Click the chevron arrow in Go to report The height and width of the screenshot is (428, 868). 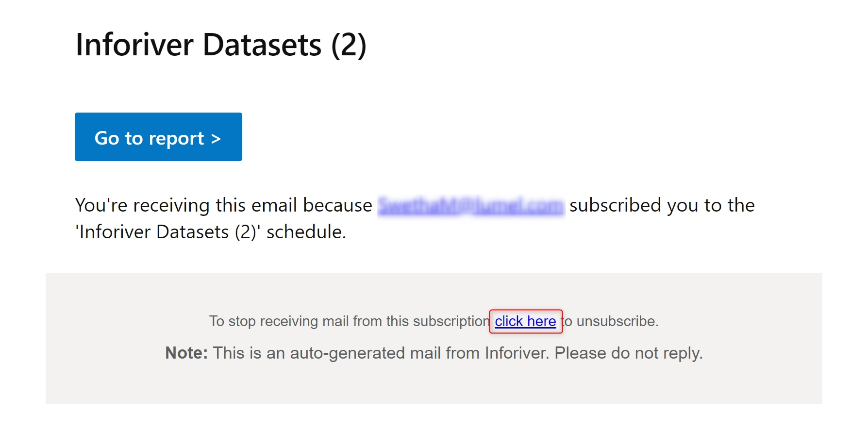tap(216, 139)
